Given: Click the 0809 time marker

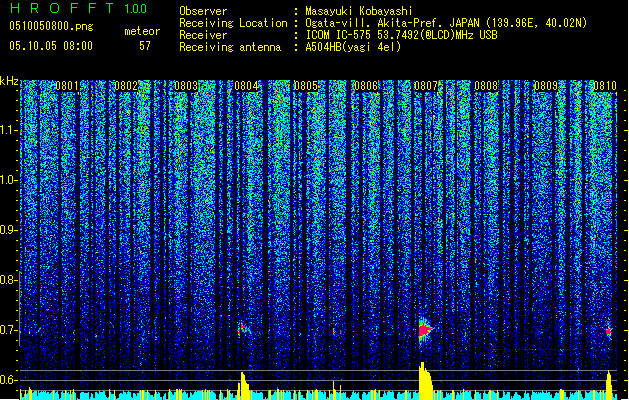Looking at the screenshot, I should (546, 86).
